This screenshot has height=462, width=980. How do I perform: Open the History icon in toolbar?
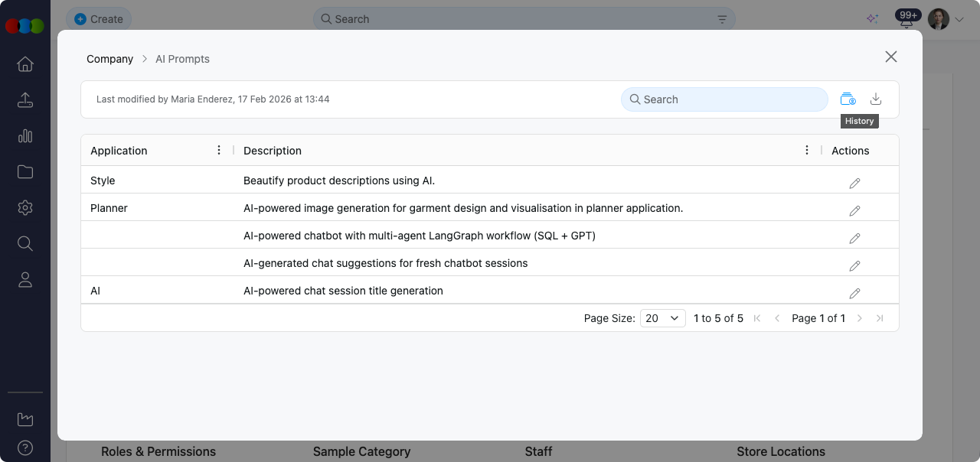(x=848, y=99)
